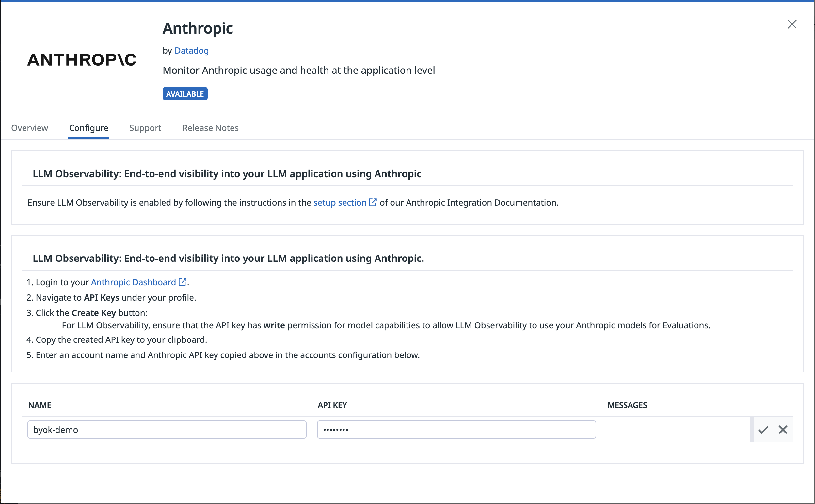
Task: Click into the masked API Key field
Action: pos(456,430)
